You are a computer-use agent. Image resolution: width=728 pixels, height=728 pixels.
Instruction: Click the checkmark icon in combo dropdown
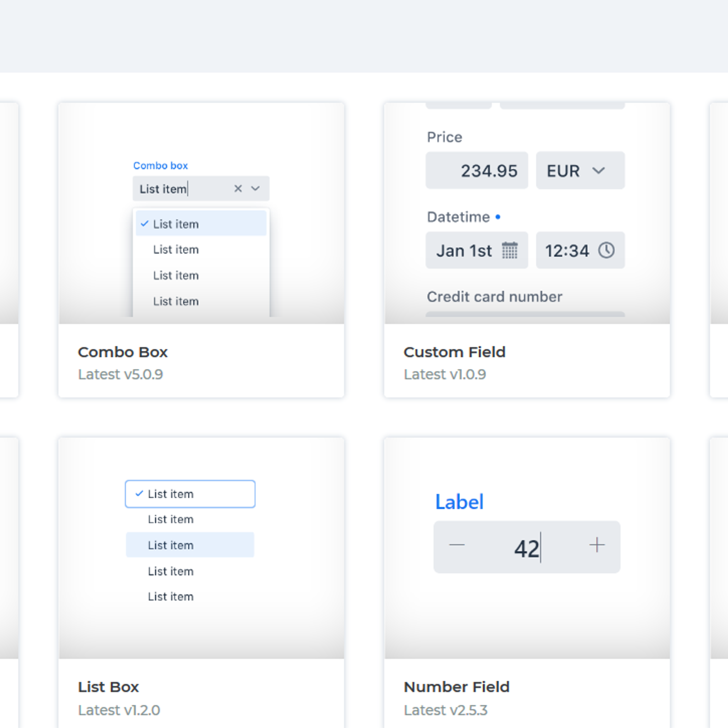(x=145, y=224)
